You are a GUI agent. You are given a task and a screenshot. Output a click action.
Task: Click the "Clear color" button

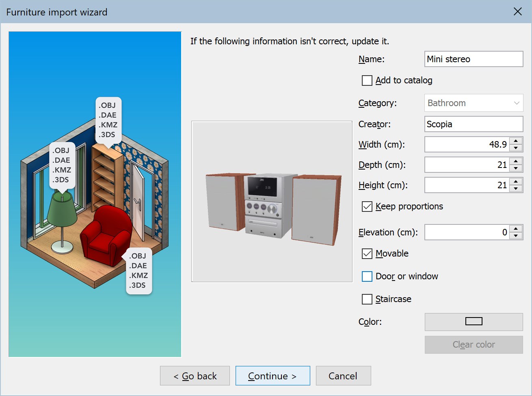point(474,344)
